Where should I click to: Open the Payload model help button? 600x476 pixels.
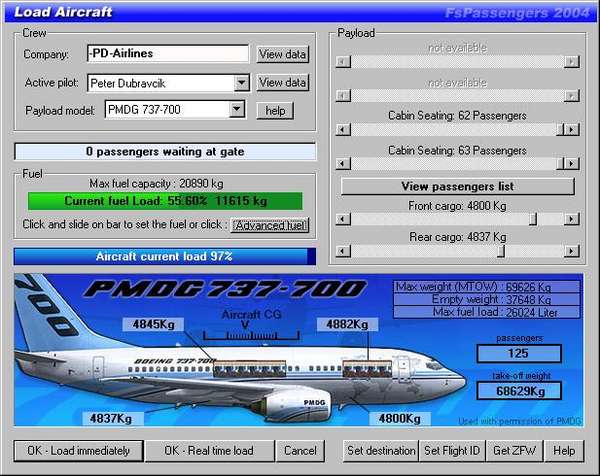tap(275, 111)
